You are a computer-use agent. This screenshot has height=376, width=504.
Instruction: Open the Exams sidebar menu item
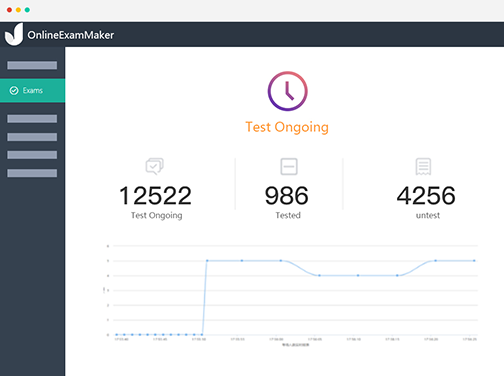click(x=32, y=90)
